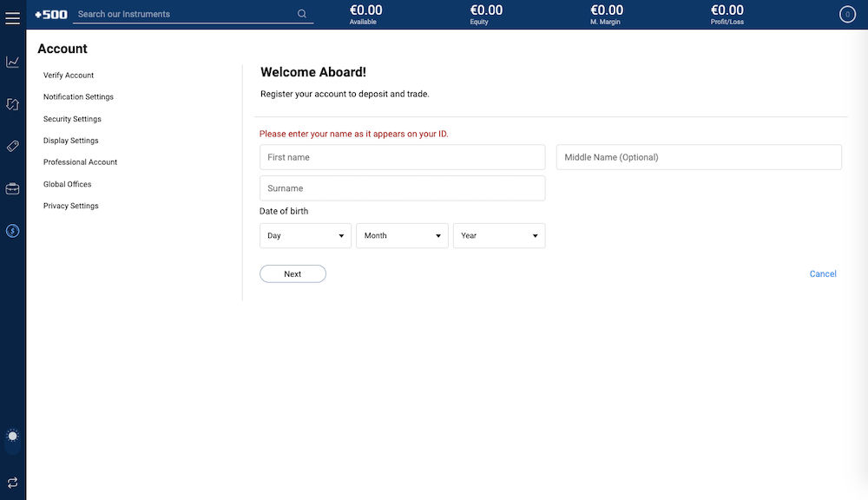The width and height of the screenshot is (868, 500).
Task: Open the dollar funds management icon
Action: [12, 231]
